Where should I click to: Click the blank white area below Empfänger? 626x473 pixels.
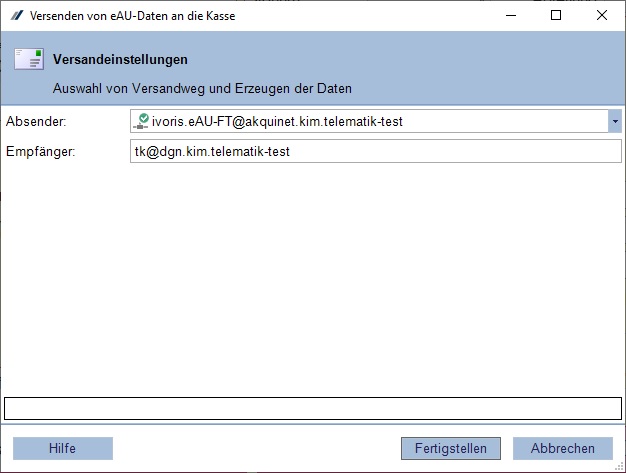click(313, 279)
